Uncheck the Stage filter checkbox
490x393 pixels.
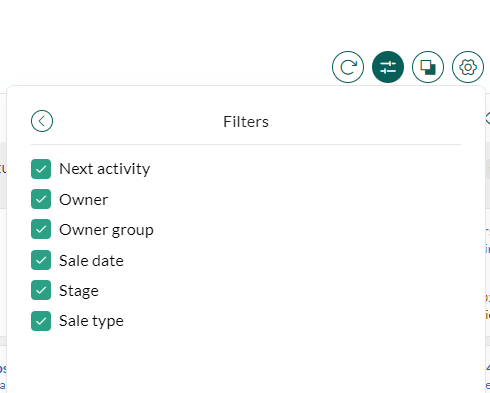(41, 290)
